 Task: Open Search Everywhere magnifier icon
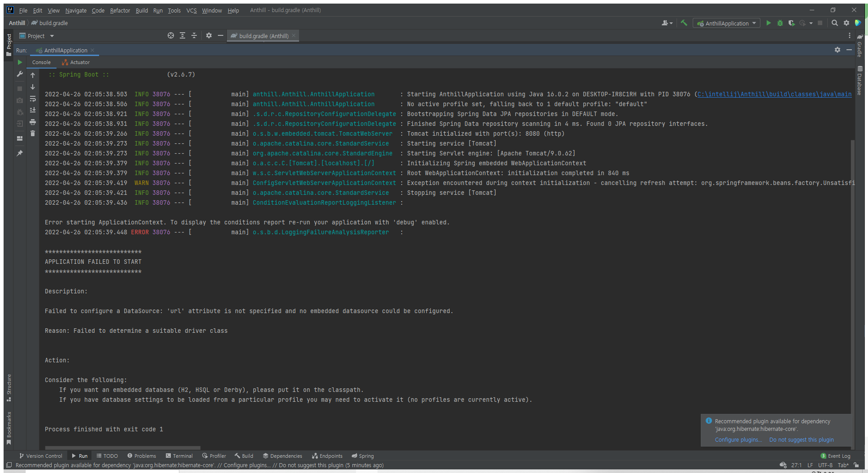(835, 23)
